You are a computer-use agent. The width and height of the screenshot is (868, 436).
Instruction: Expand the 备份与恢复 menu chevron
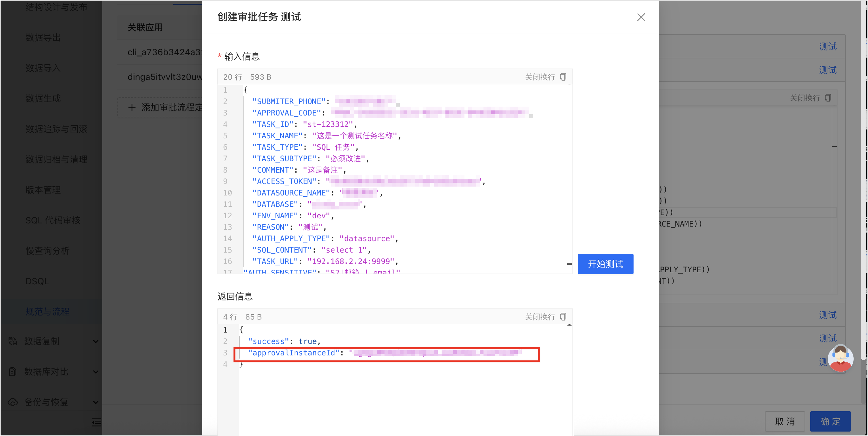[96, 402]
